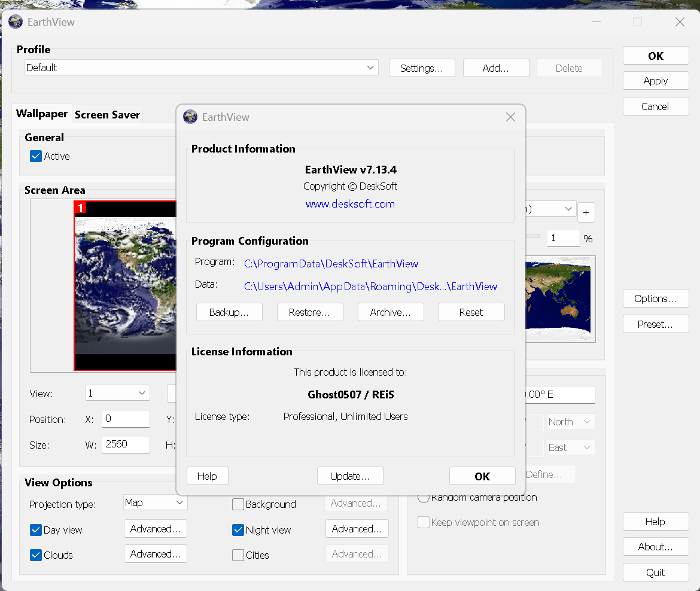700x591 pixels.
Task: Close the EarthView about dialog
Action: 510,117
